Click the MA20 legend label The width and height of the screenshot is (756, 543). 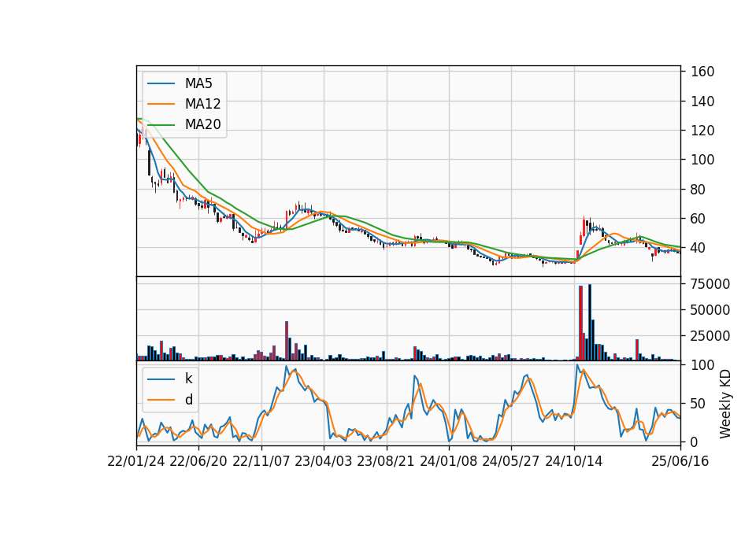point(202,124)
